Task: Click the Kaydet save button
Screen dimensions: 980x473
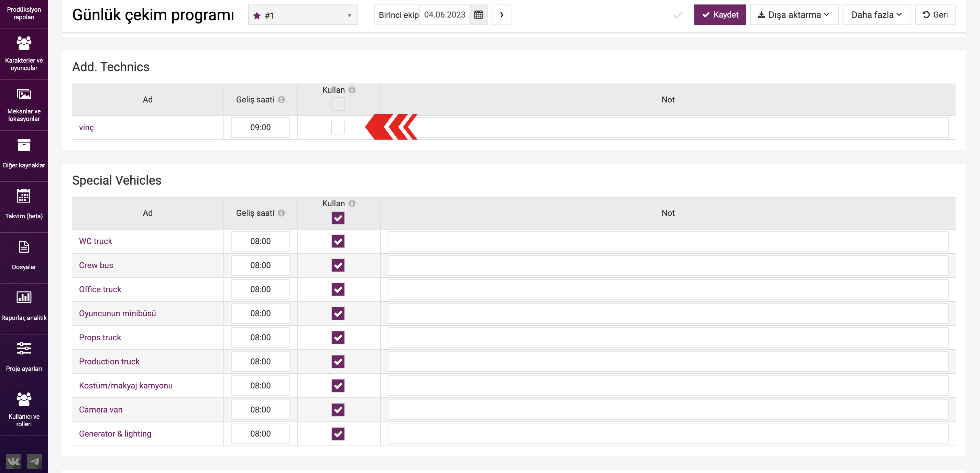Action: 720,15
